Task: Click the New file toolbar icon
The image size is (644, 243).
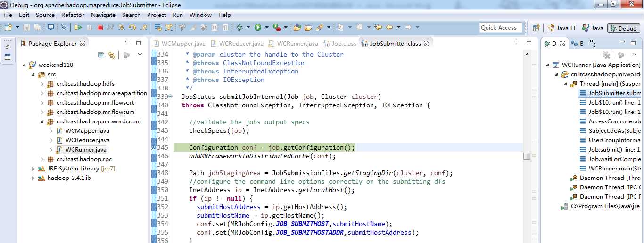Action: pyautogui.click(x=8, y=27)
